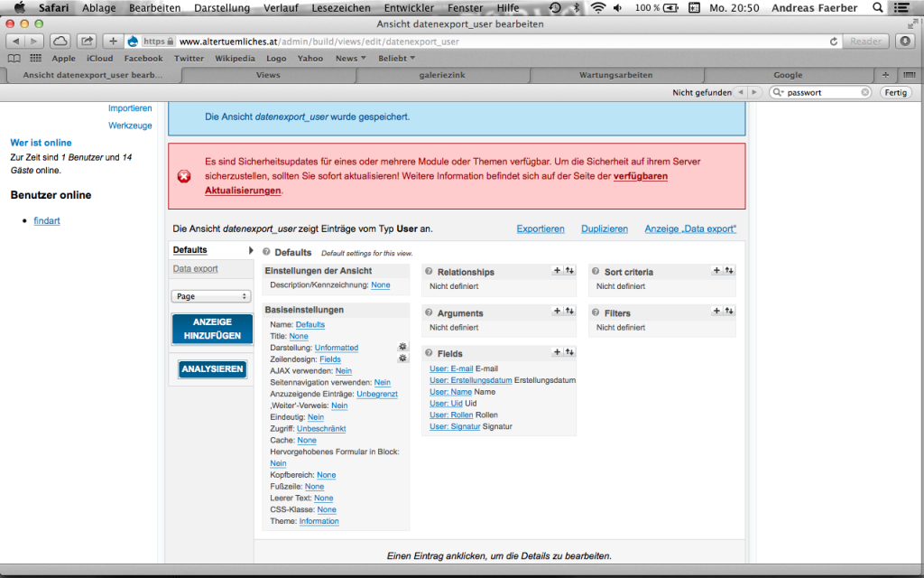The width and height of the screenshot is (924, 578).
Task: Click the help icon beside the Fields heading
Action: click(x=430, y=353)
